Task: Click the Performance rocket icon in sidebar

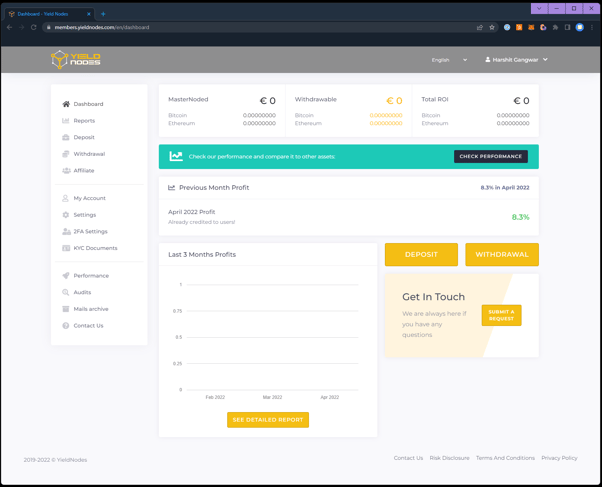Action: coord(66,276)
